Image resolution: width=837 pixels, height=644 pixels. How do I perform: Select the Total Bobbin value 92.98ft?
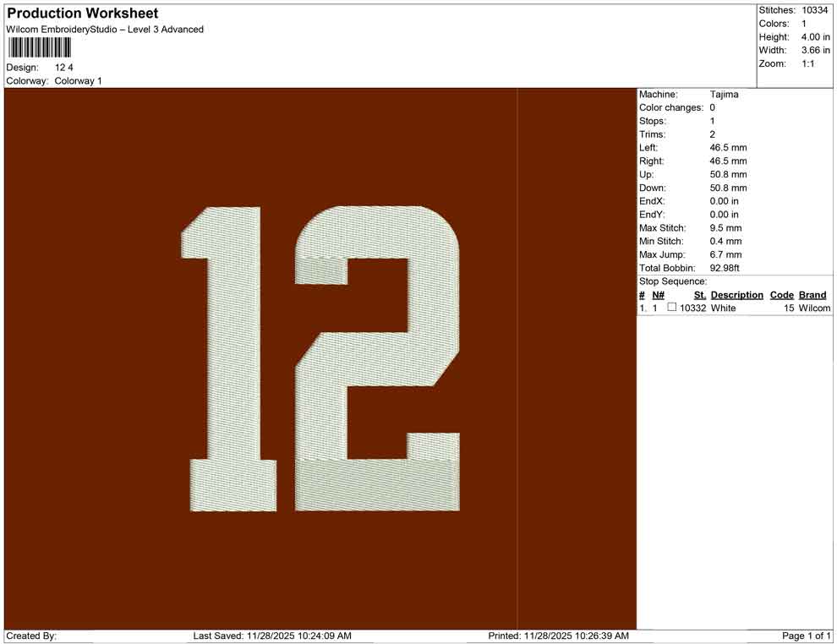click(x=726, y=268)
